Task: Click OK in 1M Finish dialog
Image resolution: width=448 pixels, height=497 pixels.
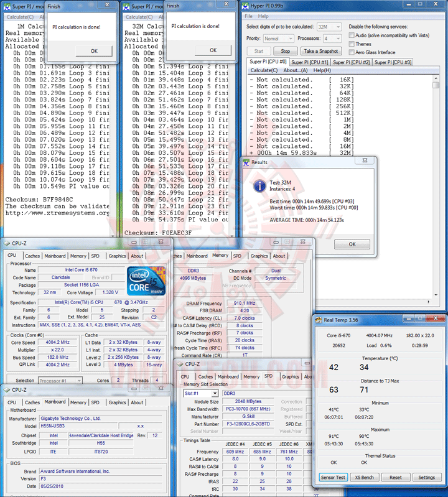Action: pos(94,51)
